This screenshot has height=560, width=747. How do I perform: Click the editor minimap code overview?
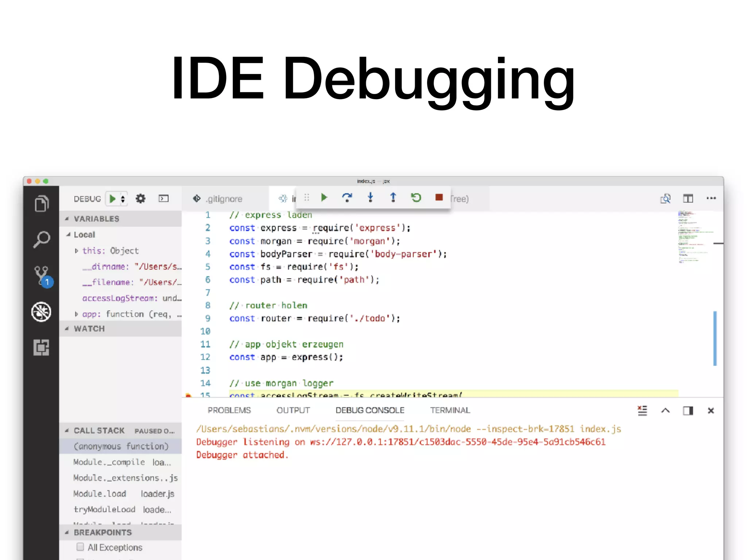[x=695, y=237]
